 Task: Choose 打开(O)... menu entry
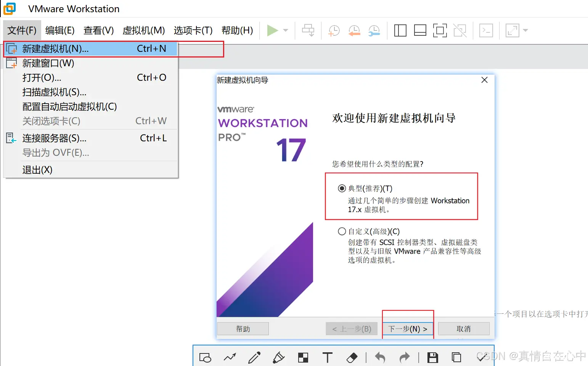click(x=91, y=78)
